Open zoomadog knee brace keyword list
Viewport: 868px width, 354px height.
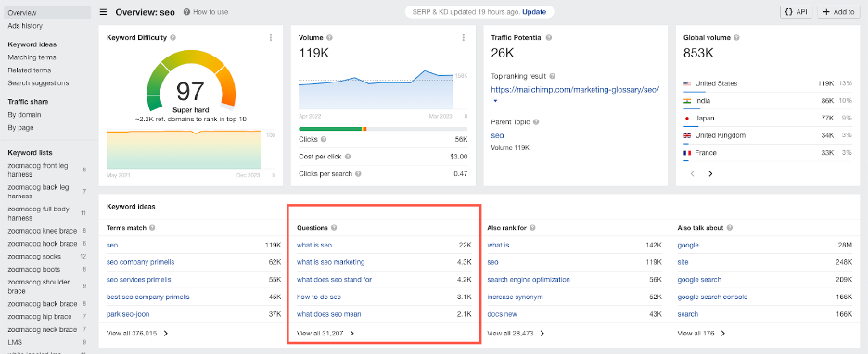[x=42, y=231]
